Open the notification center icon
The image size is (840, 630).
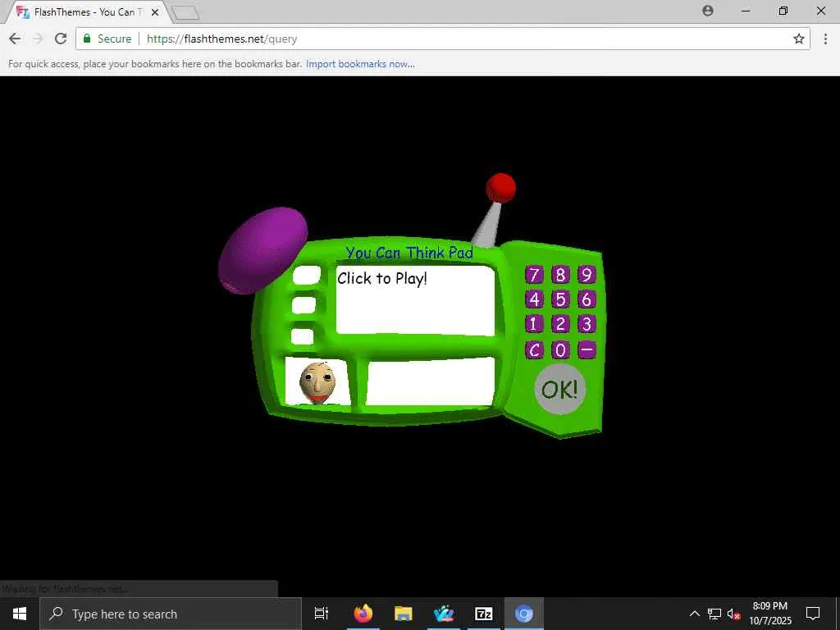(813, 614)
